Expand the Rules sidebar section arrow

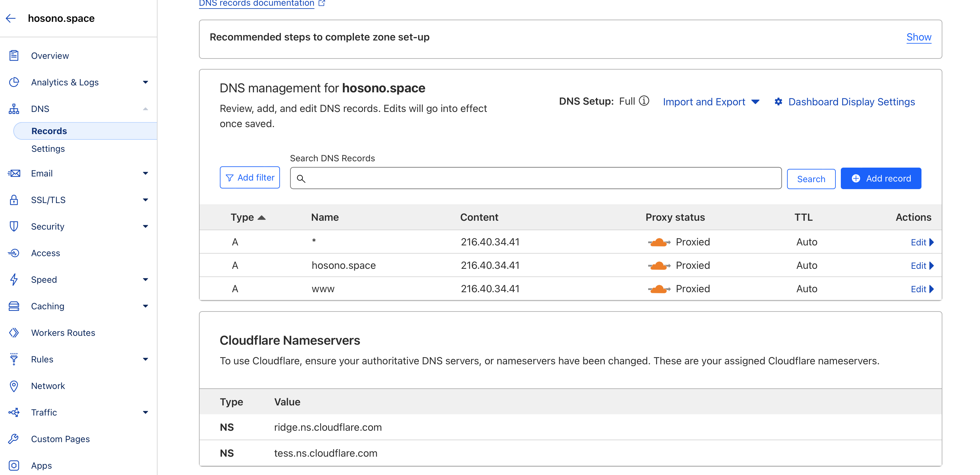pyautogui.click(x=145, y=359)
